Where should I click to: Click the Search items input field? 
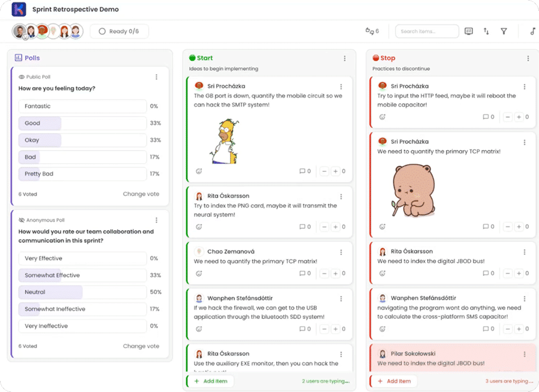[x=426, y=31]
